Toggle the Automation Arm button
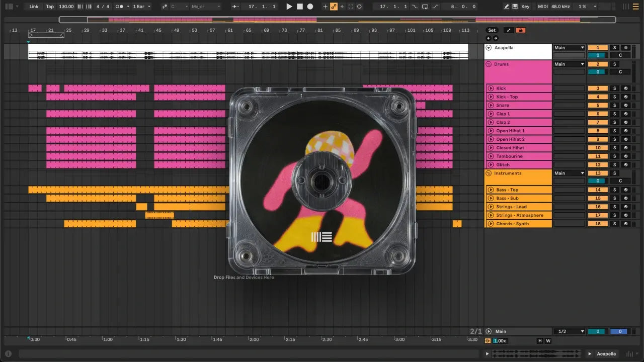Image resolution: width=644 pixels, height=362 pixels. [x=334, y=7]
